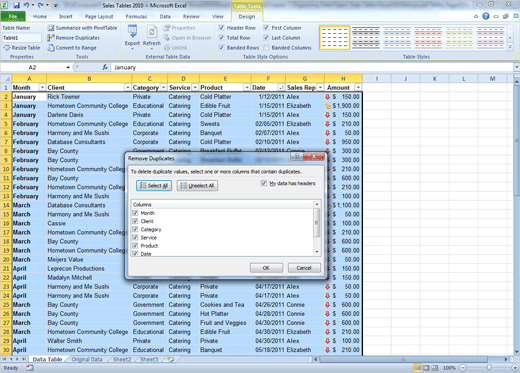Click Remove Duplicates in Tools group
This screenshot has height=373, width=520.
74,38
